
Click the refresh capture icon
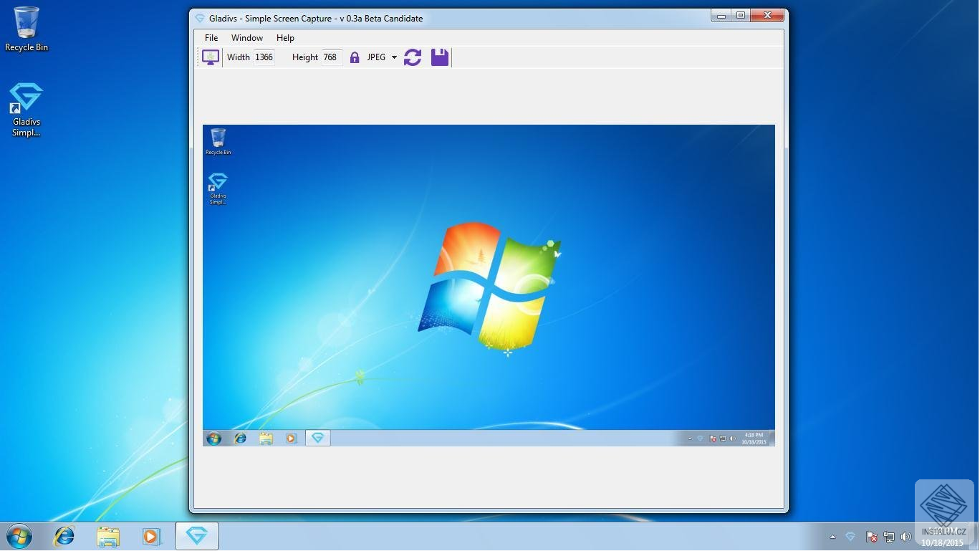coord(413,57)
